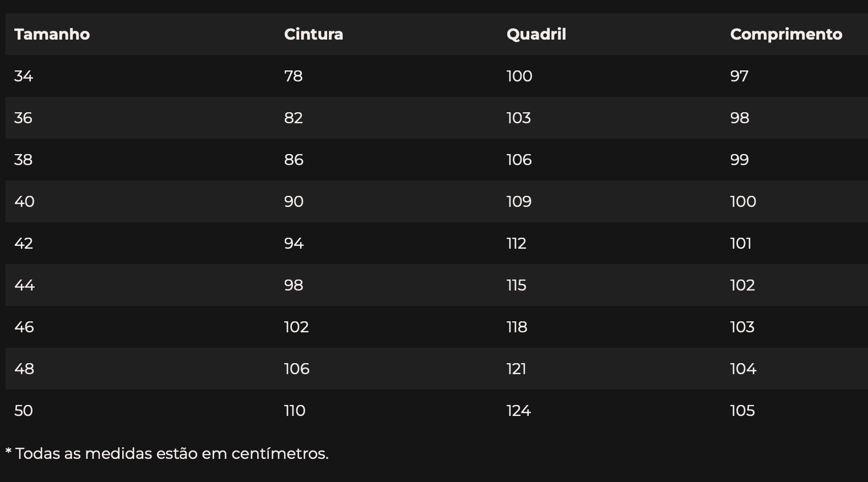Select the size 40 row label
This screenshot has height=482, width=868.
click(x=24, y=201)
